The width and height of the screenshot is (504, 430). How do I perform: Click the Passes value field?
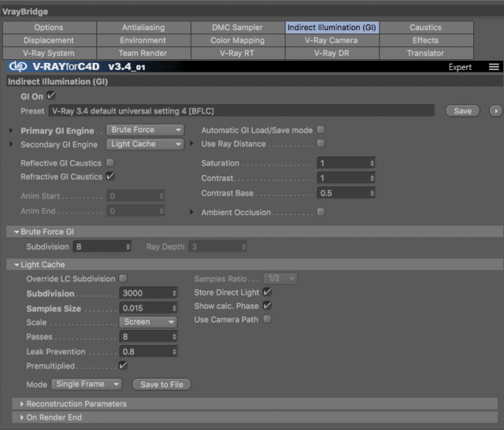click(148, 336)
